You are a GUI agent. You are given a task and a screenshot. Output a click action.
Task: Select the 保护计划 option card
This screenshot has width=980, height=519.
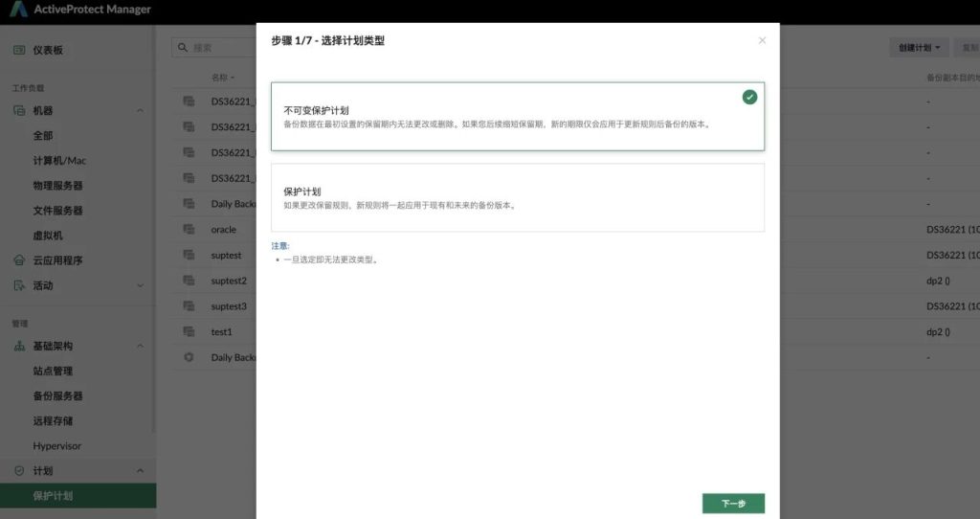click(x=517, y=197)
